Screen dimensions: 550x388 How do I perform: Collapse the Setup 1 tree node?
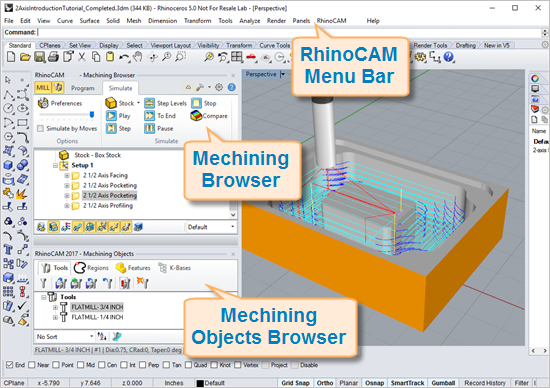tap(55, 165)
